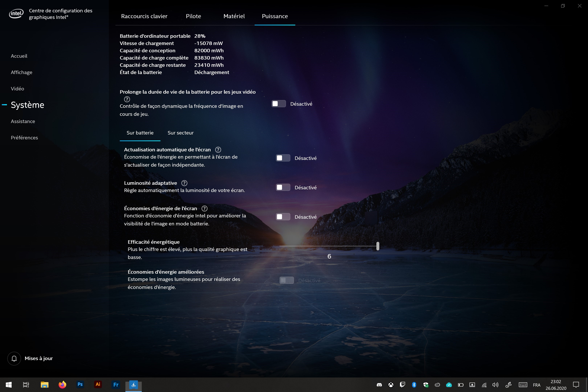Enable Économies d'énergie de l'écran toggle
This screenshot has height=392, width=588.
coord(283,217)
